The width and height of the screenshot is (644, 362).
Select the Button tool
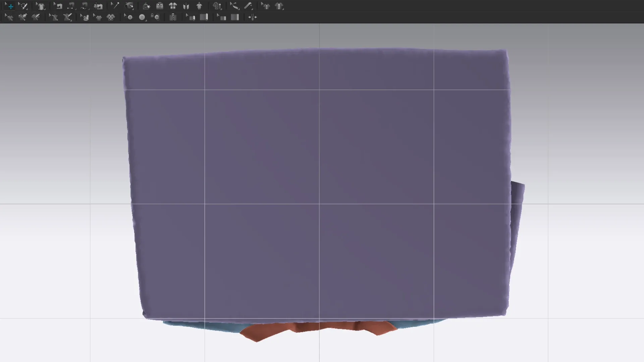[142, 17]
